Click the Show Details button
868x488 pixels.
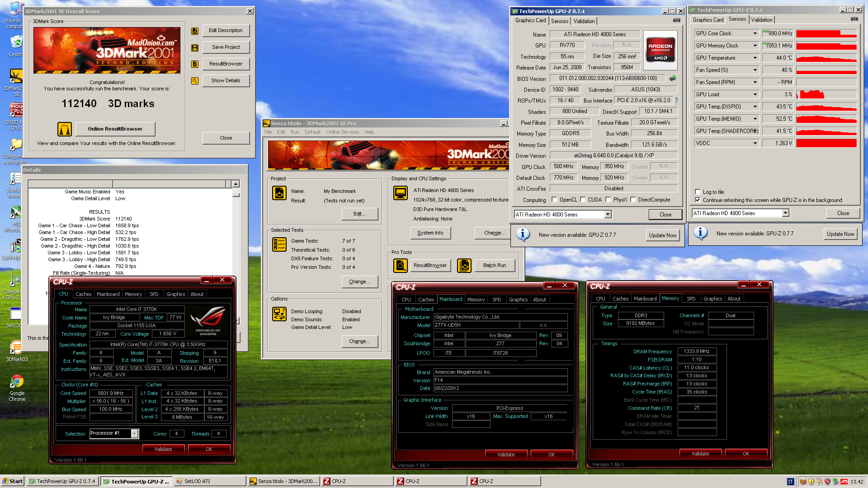tap(226, 80)
